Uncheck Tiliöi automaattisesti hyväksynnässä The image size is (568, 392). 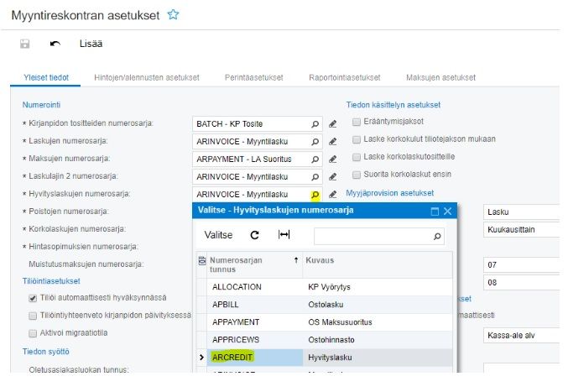(32, 298)
